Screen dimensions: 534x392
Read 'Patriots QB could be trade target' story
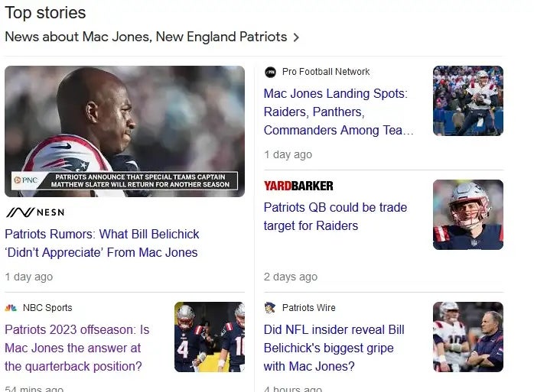tap(335, 216)
